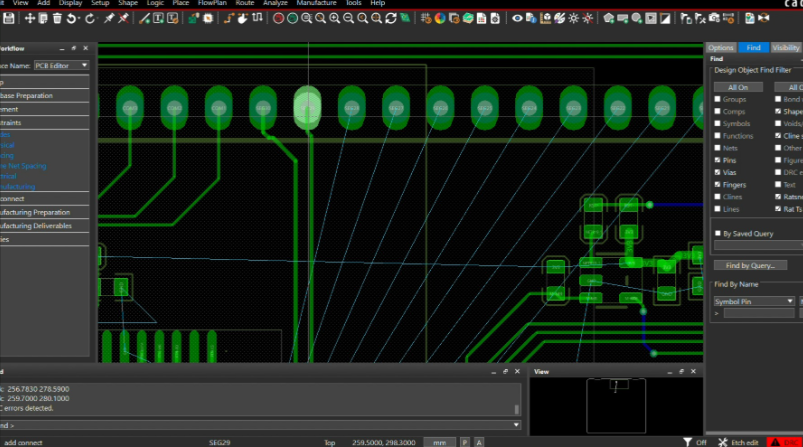Open the PCB Editor workflow name dropdown
The width and height of the screenshot is (803, 447).
(61, 66)
